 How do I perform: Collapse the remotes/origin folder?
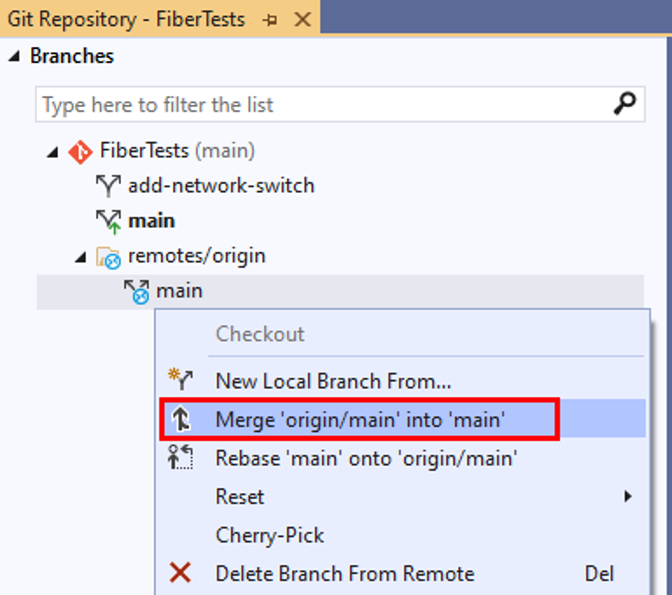[80, 257]
